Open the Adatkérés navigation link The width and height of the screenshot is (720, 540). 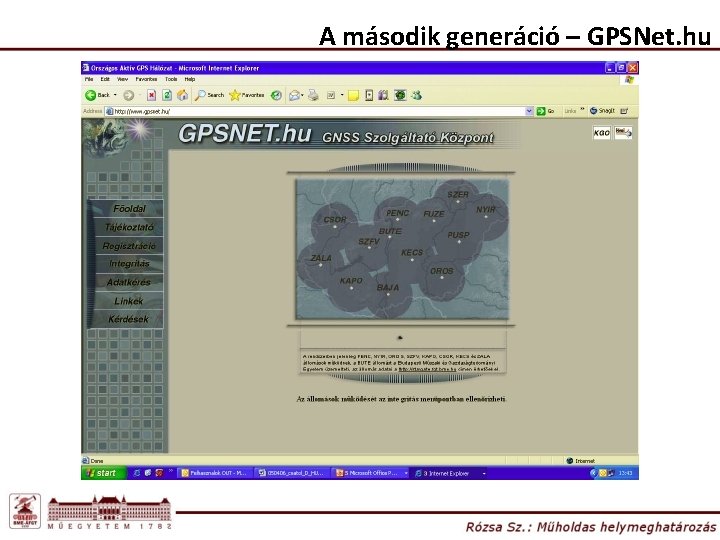(129, 282)
